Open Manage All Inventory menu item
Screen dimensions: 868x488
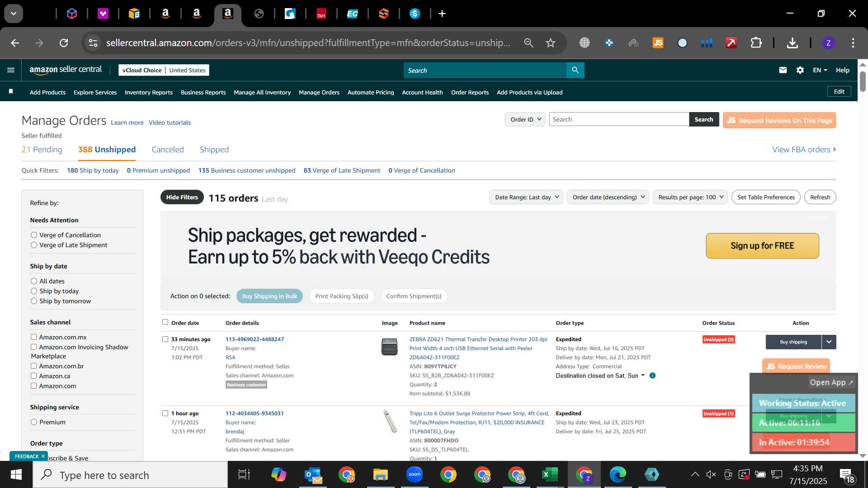point(262,92)
